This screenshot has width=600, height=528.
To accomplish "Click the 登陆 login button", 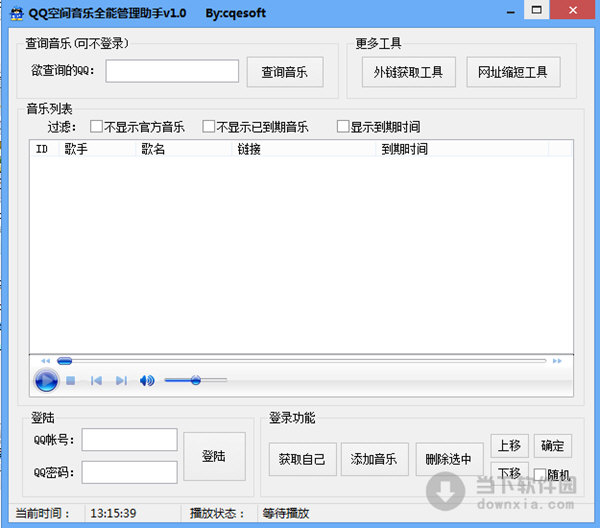I will [x=214, y=456].
